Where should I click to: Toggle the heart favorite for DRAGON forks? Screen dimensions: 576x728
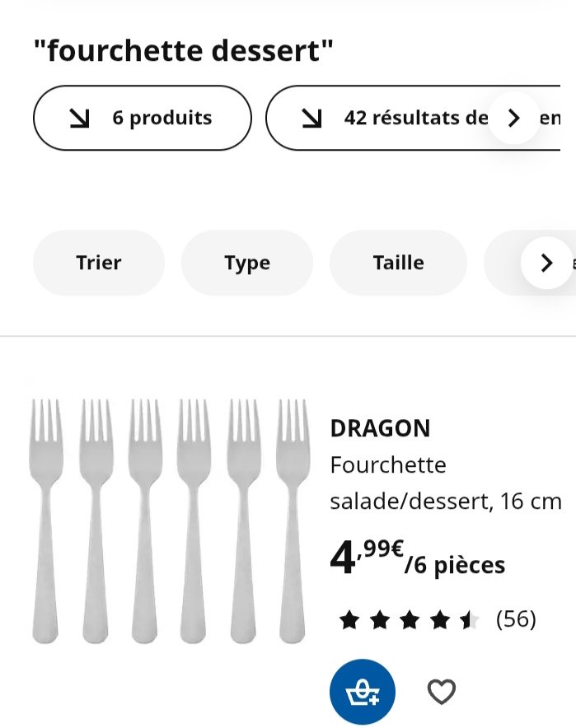click(x=442, y=692)
